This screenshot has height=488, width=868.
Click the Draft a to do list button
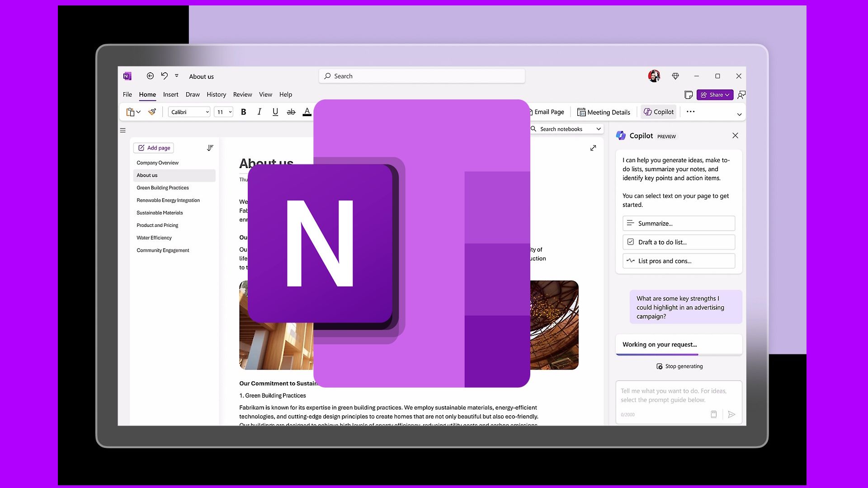[x=679, y=241]
